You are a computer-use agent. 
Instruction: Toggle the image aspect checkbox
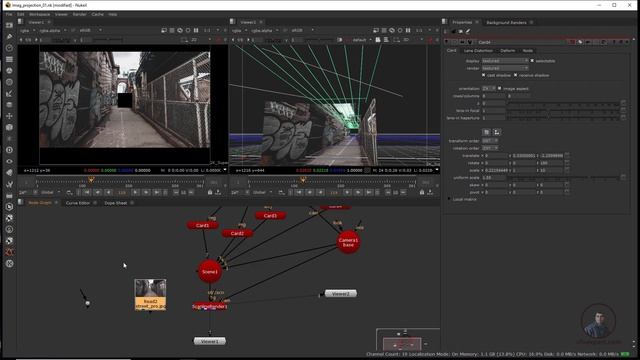500,89
